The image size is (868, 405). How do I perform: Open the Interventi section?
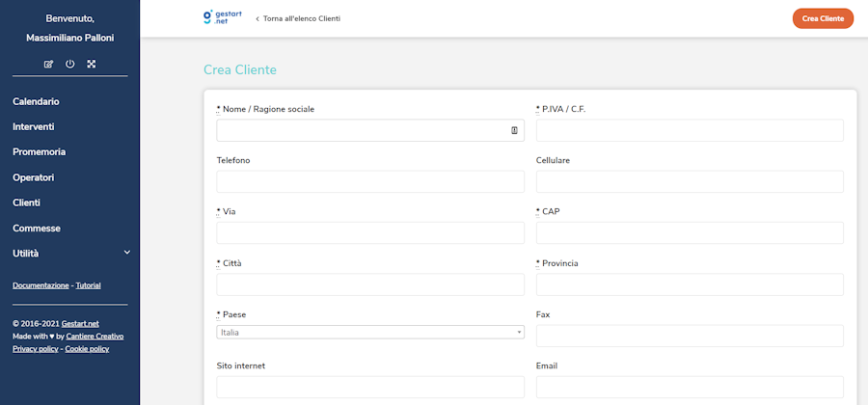[x=34, y=126]
